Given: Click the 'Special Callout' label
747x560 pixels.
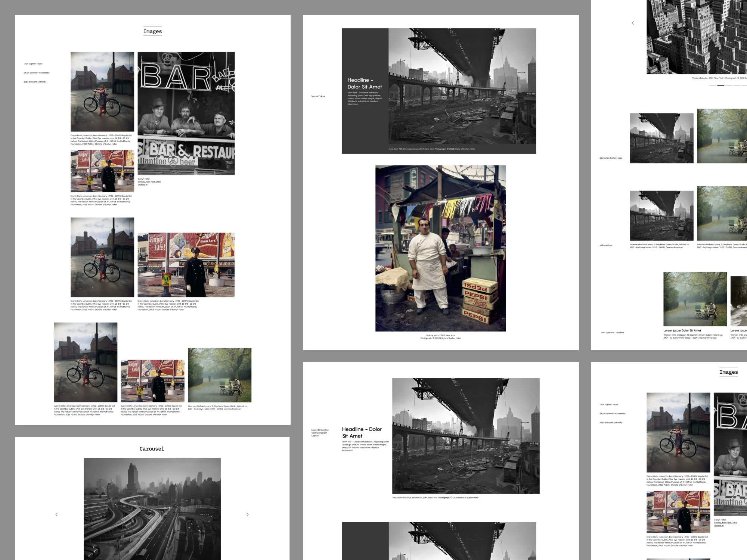Looking at the screenshot, I should 318,96.
